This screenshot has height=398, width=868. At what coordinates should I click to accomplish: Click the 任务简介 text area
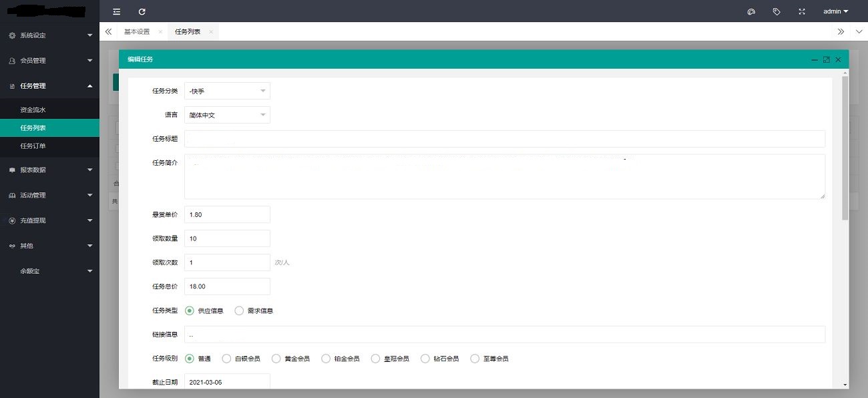click(x=505, y=176)
